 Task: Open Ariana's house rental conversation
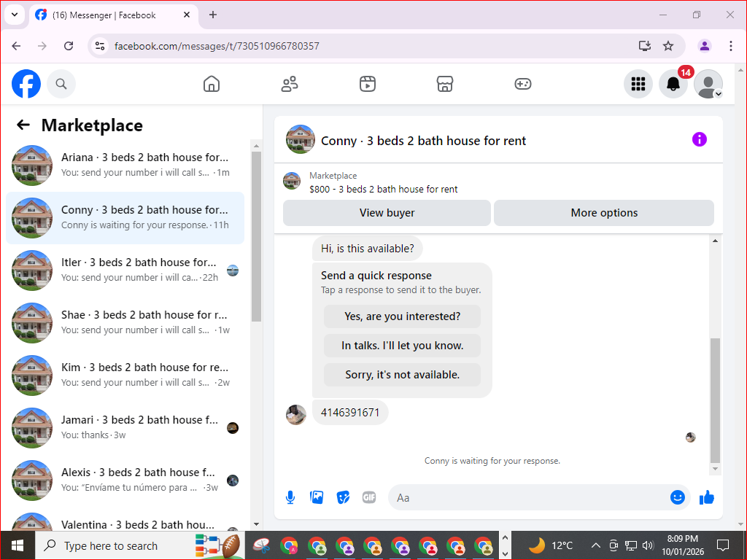125,166
